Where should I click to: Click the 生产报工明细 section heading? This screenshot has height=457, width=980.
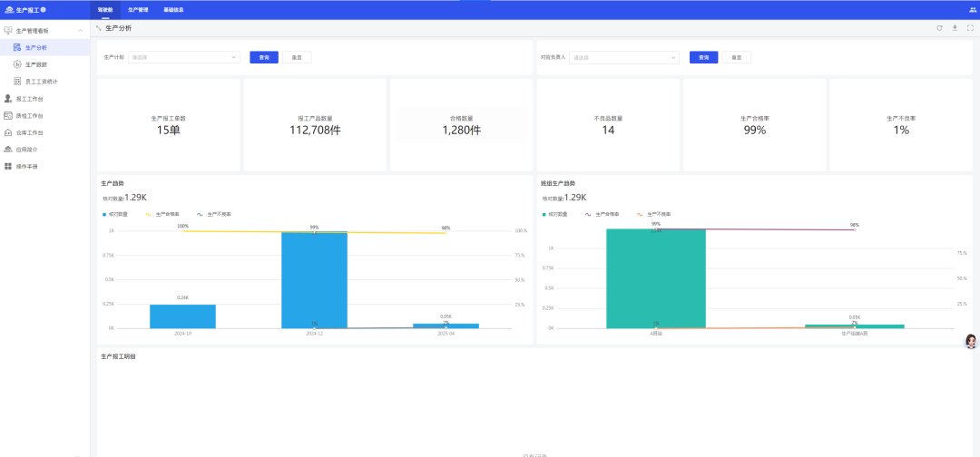(x=118, y=356)
